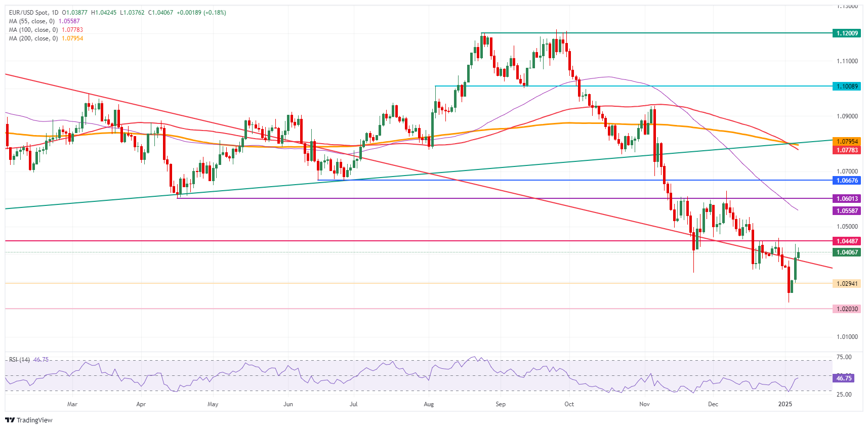Viewport: 868px width, 429px height.
Task: Click the 1.02941 support level label
Action: coord(846,284)
